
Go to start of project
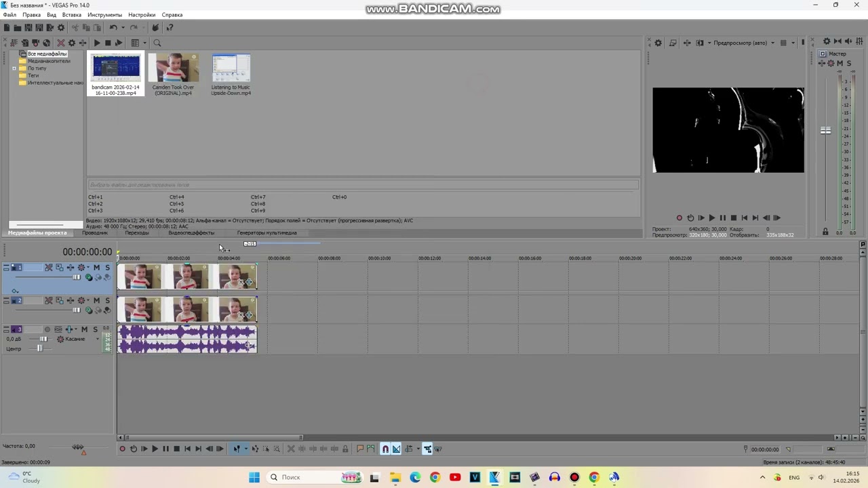tap(187, 449)
